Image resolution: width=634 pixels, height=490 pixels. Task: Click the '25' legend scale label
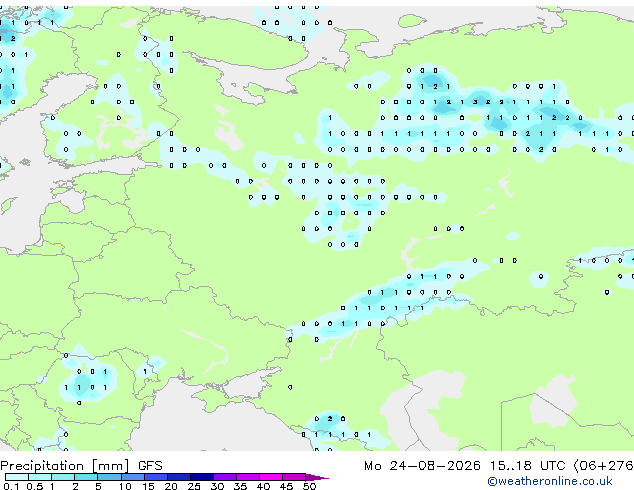pyautogui.click(x=194, y=486)
